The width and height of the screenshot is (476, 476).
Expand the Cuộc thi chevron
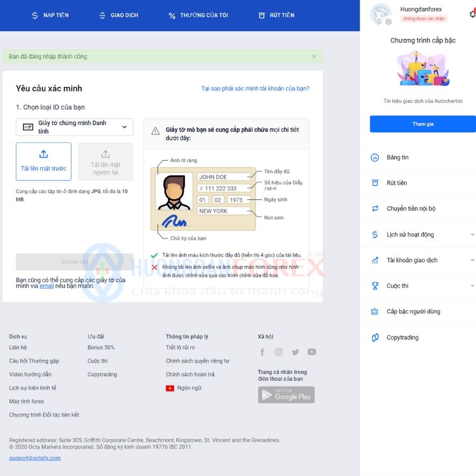[472, 286]
